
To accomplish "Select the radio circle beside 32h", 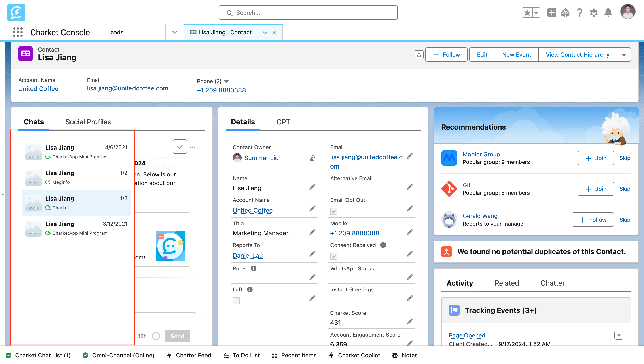I will pos(156,336).
